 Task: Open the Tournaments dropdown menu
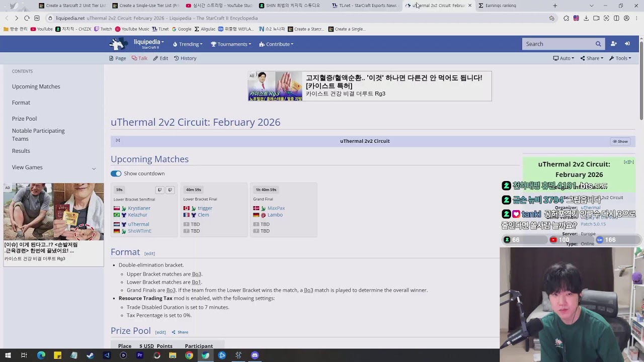coord(231,44)
